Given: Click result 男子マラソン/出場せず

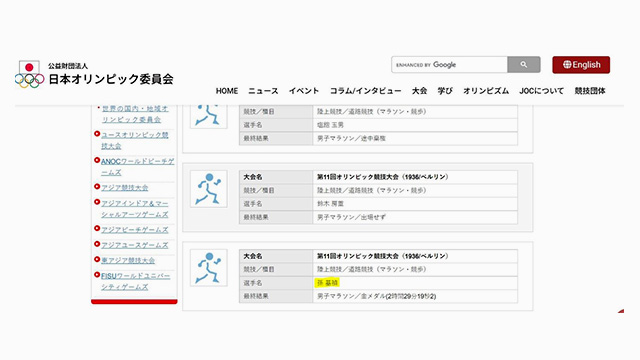Looking at the screenshot, I should tap(351, 217).
